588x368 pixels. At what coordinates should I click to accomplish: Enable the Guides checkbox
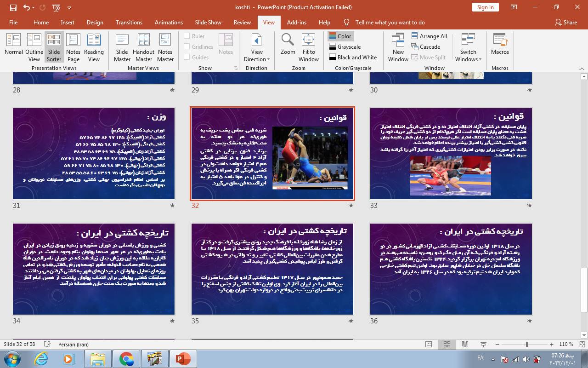click(x=187, y=57)
